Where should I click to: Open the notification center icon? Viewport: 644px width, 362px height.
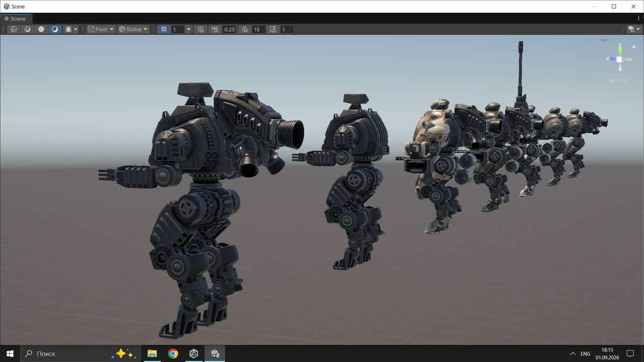tap(631, 353)
